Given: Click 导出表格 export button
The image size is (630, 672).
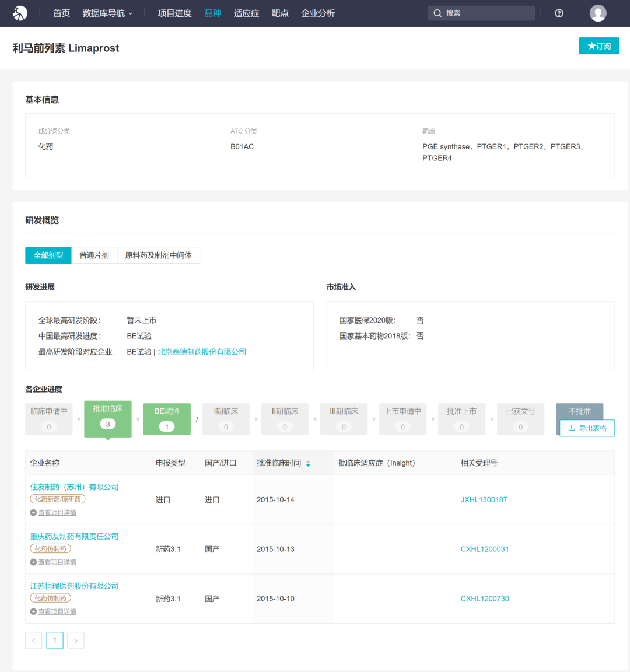Looking at the screenshot, I should pos(587,428).
